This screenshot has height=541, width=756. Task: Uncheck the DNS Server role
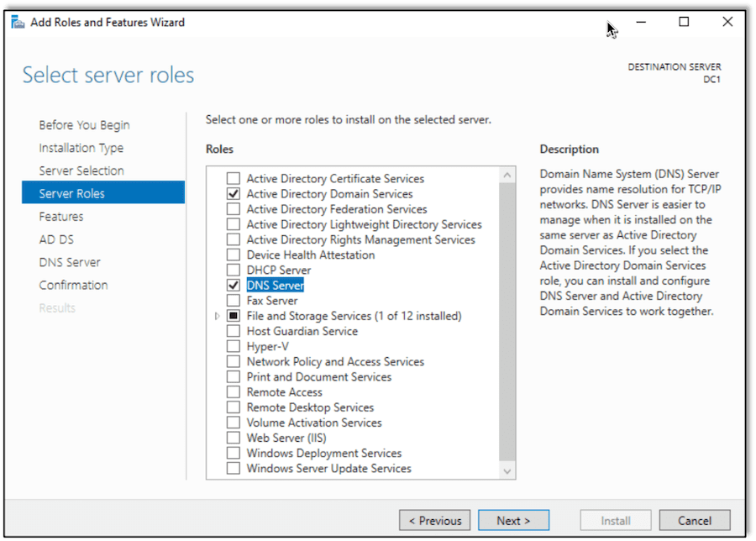(233, 285)
